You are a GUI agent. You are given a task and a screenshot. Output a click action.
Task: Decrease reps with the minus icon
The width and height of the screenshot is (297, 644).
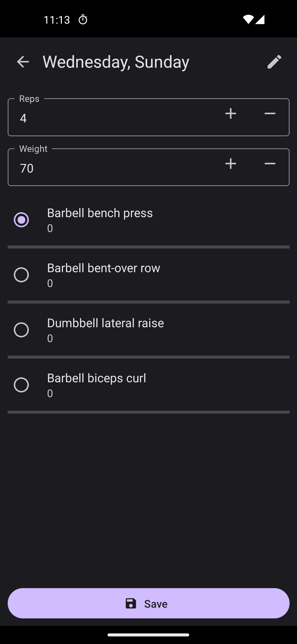(270, 114)
